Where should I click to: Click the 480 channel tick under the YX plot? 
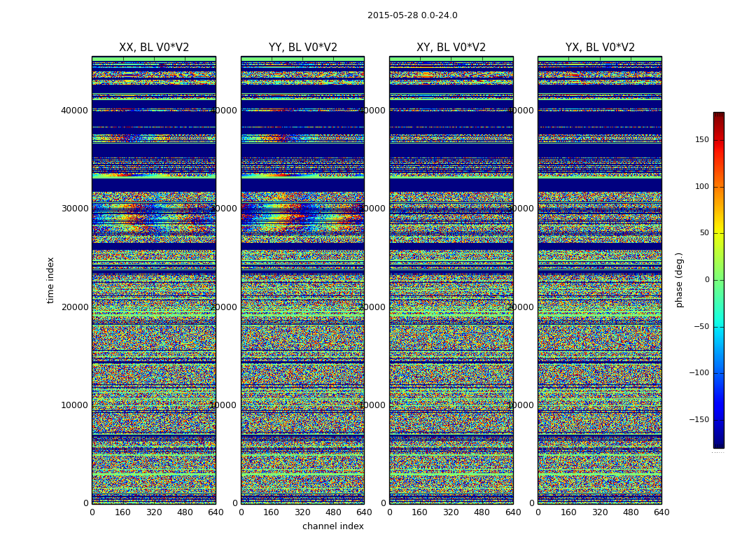pyautogui.click(x=631, y=512)
